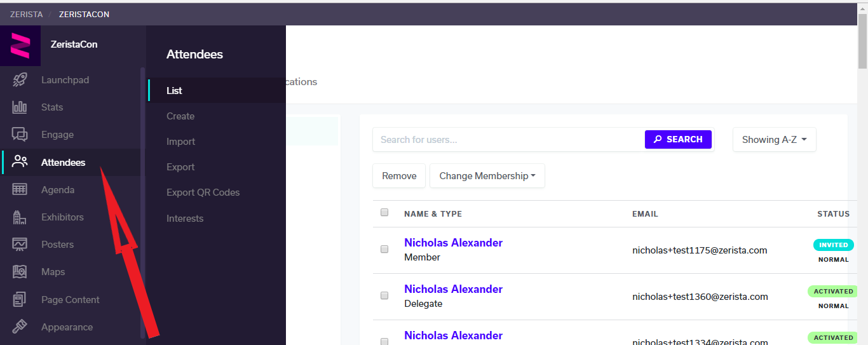This screenshot has width=868, height=345.
Task: Click ZERISTACON breadcrumb link
Action: [84, 14]
